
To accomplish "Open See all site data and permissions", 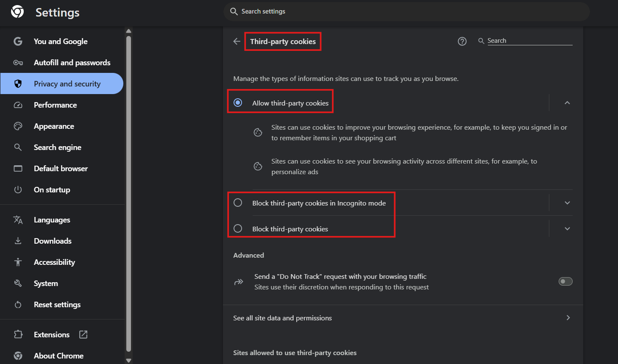I will point(402,318).
